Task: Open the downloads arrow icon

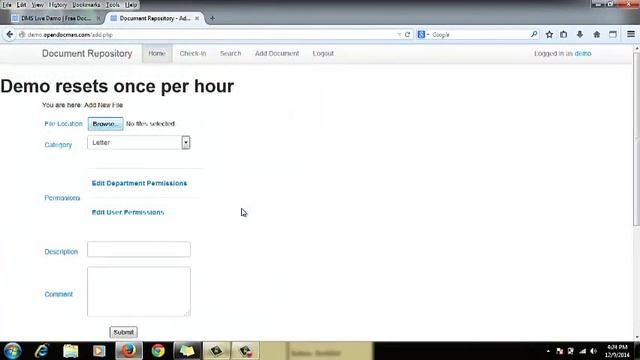Action: (x=580, y=35)
